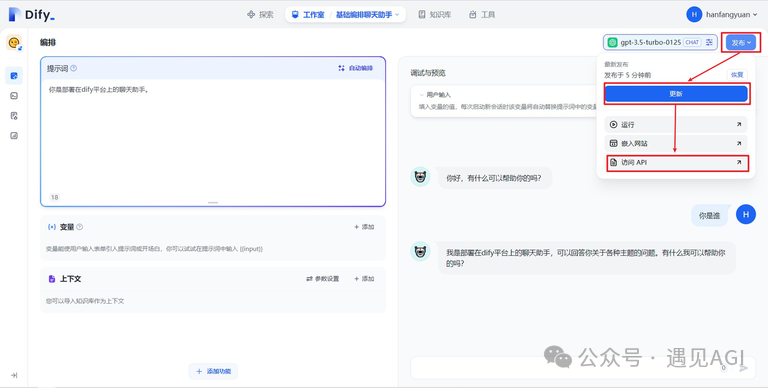
Task: Add context knowledge with 添加
Action: [364, 279]
